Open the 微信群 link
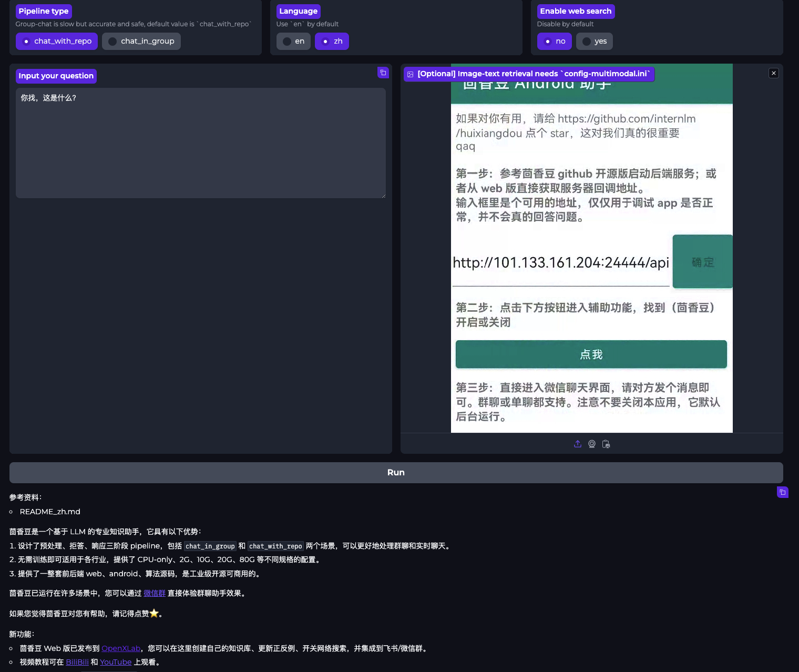Screen dimensions: 799x672 coord(155,593)
